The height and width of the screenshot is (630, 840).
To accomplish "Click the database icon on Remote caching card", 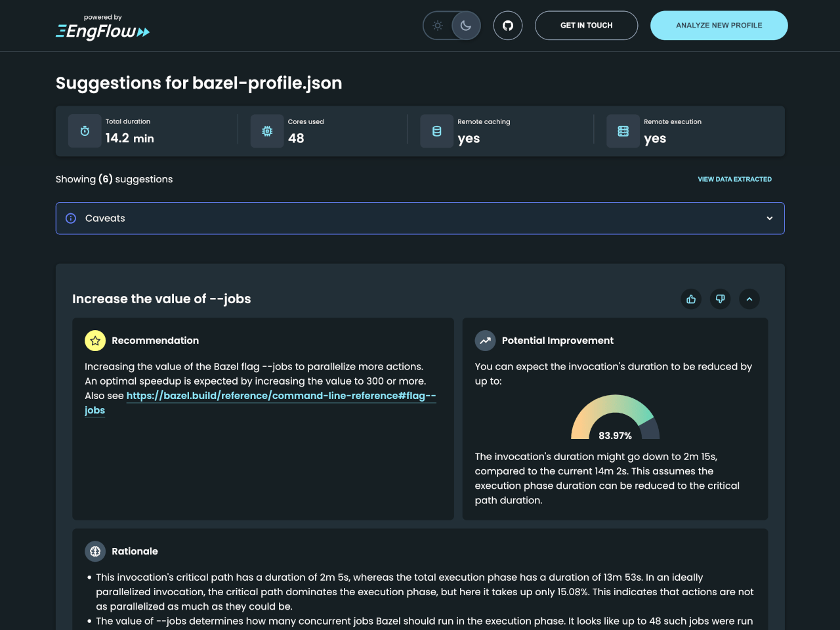I will [436, 131].
